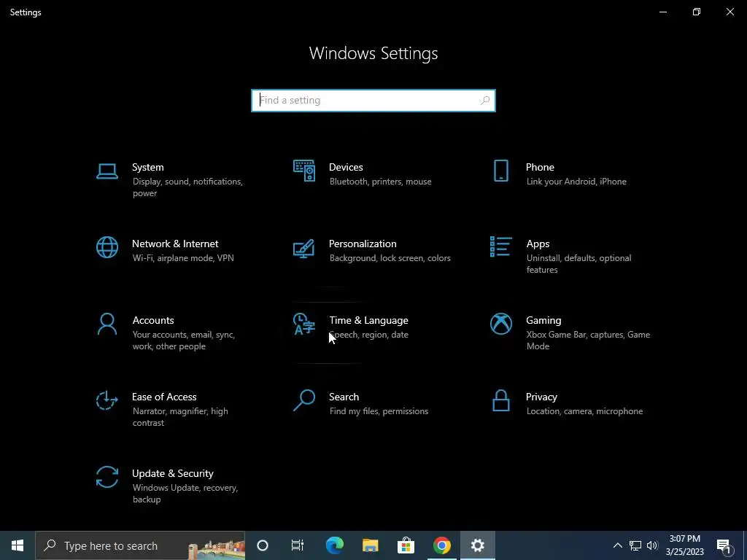Click the Phone heading
Image resolution: width=747 pixels, height=560 pixels.
pyautogui.click(x=540, y=167)
